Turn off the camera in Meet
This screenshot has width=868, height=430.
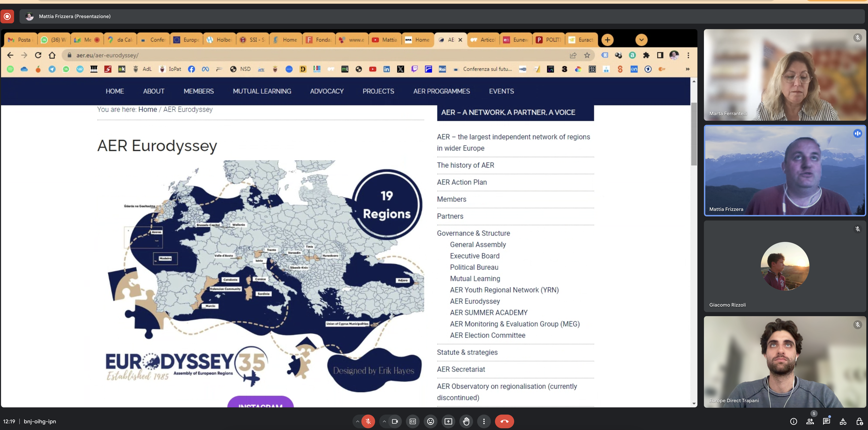(x=395, y=421)
